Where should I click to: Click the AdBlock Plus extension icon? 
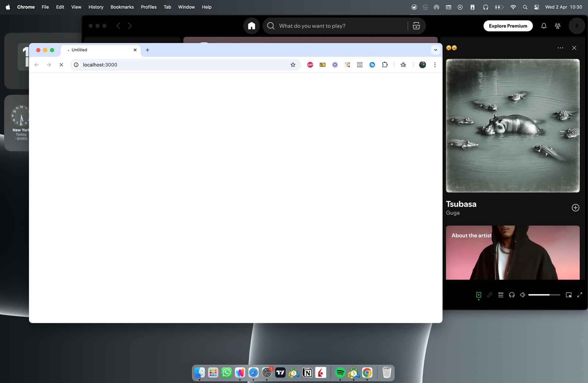[x=310, y=65]
